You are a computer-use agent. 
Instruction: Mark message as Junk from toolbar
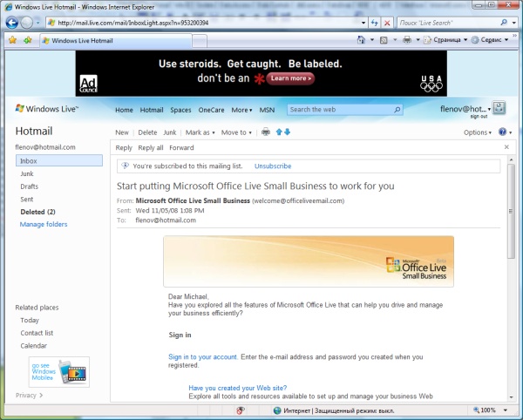(x=170, y=132)
